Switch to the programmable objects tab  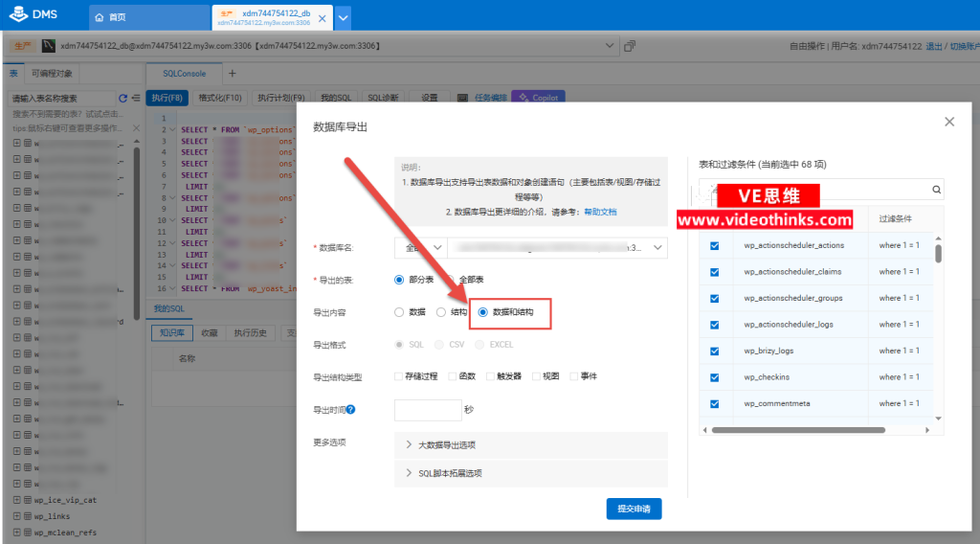[x=52, y=73]
